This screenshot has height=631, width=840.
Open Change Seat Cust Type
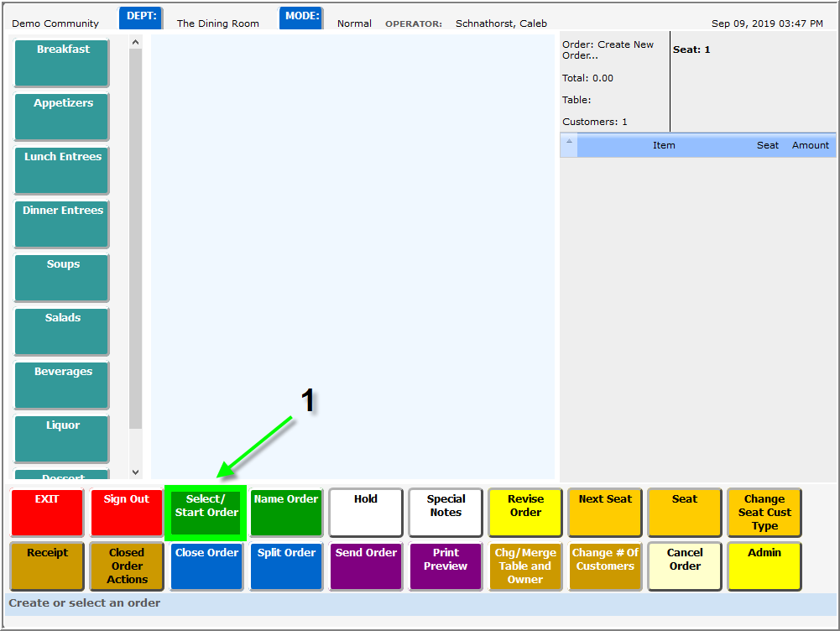[764, 512]
